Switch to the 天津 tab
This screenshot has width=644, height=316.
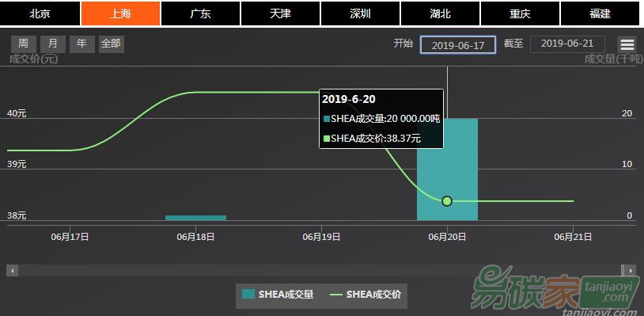(281, 13)
